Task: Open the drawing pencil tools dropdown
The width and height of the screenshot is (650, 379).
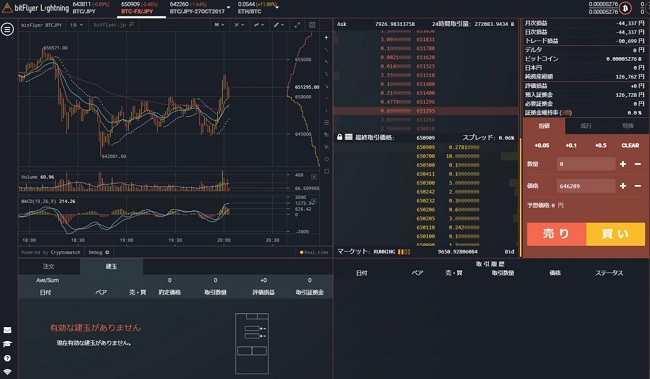Action: point(279,25)
